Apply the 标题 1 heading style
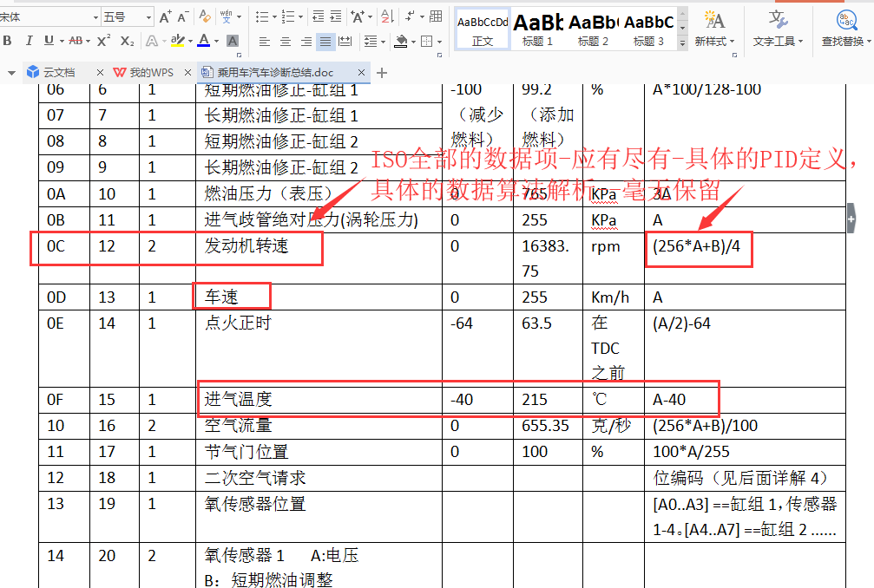This screenshot has width=874, height=588. [x=539, y=26]
